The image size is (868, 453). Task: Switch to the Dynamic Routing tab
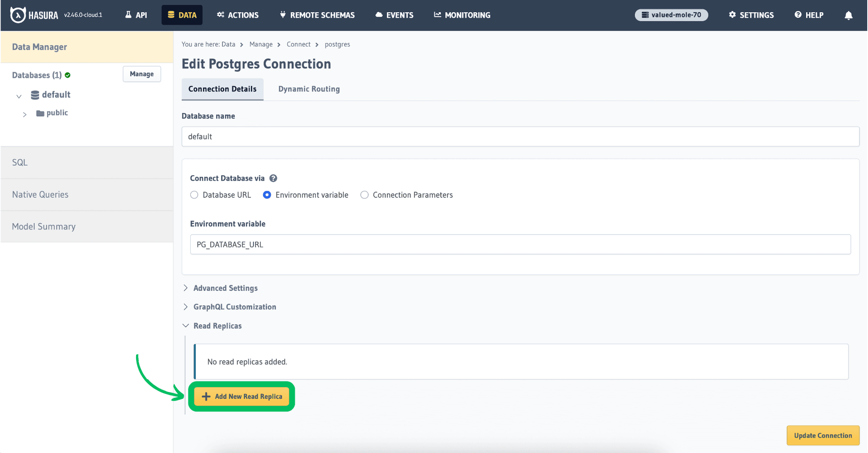coord(309,89)
